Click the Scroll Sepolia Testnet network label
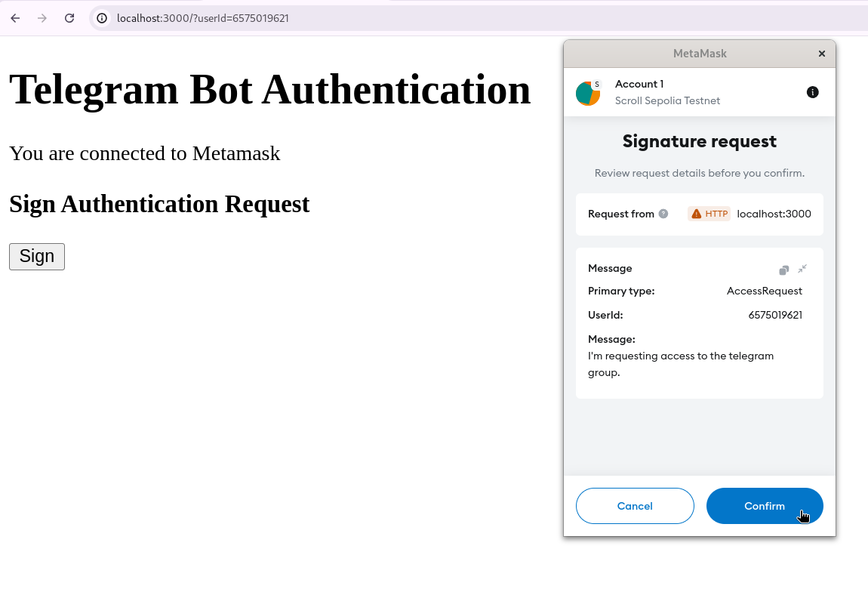 [x=667, y=100]
